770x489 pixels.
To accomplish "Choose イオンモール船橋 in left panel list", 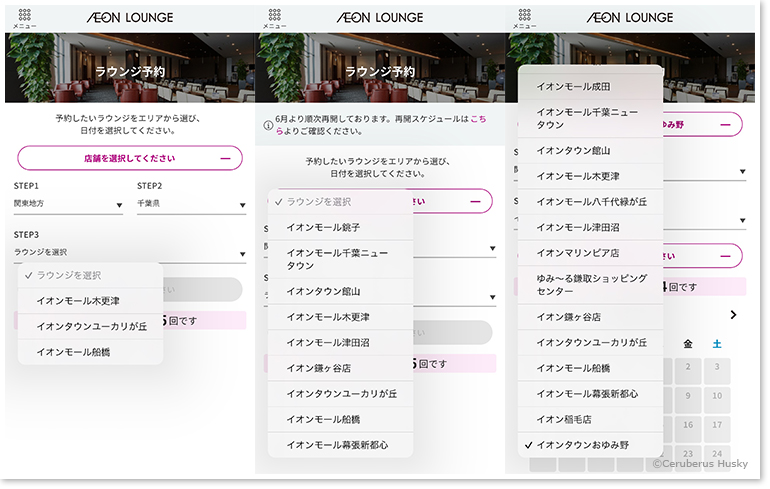I will (90, 352).
